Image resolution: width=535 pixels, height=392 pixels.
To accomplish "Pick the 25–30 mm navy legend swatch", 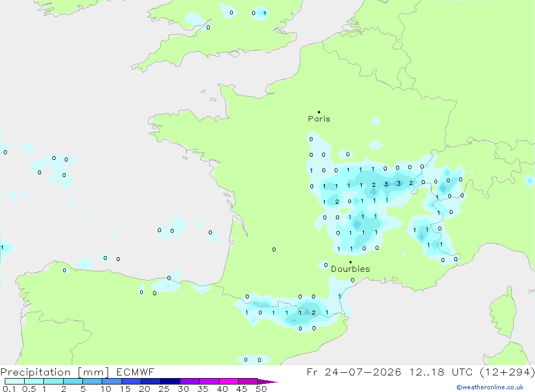I will point(170,381).
